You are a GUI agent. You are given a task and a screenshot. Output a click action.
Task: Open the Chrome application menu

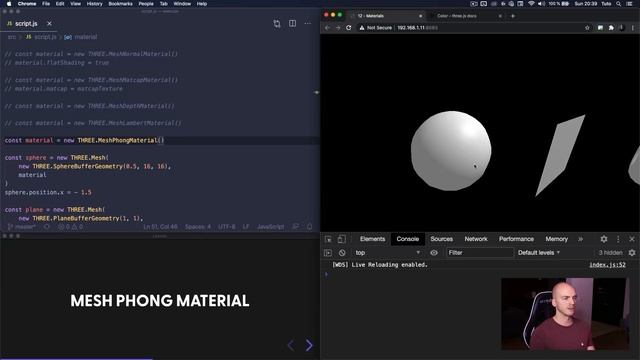(x=27, y=4)
